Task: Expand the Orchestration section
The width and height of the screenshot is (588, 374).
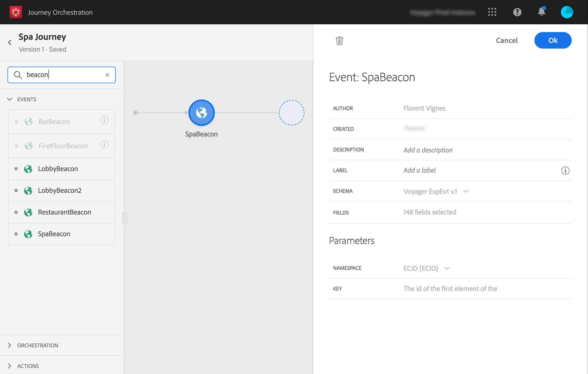Action: tap(10, 345)
